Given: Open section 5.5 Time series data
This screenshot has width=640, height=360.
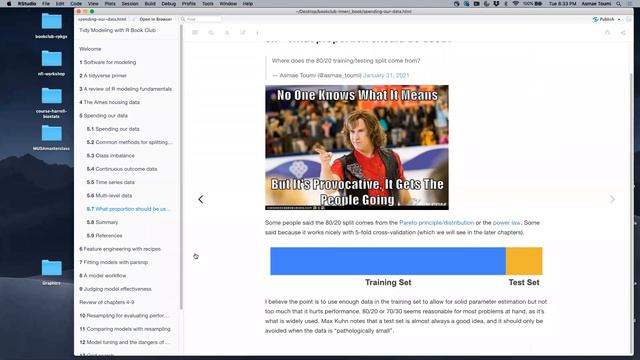Looking at the screenshot, I should [111, 182].
